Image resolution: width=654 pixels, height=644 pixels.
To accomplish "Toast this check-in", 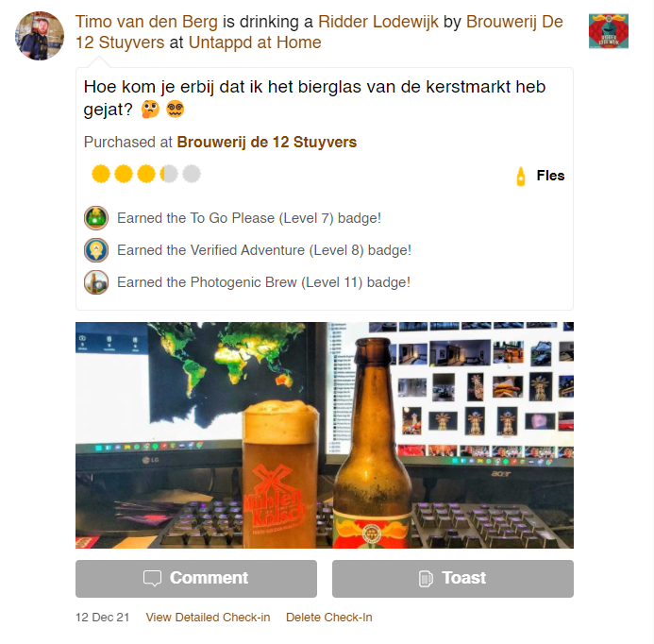I will 453,579.
